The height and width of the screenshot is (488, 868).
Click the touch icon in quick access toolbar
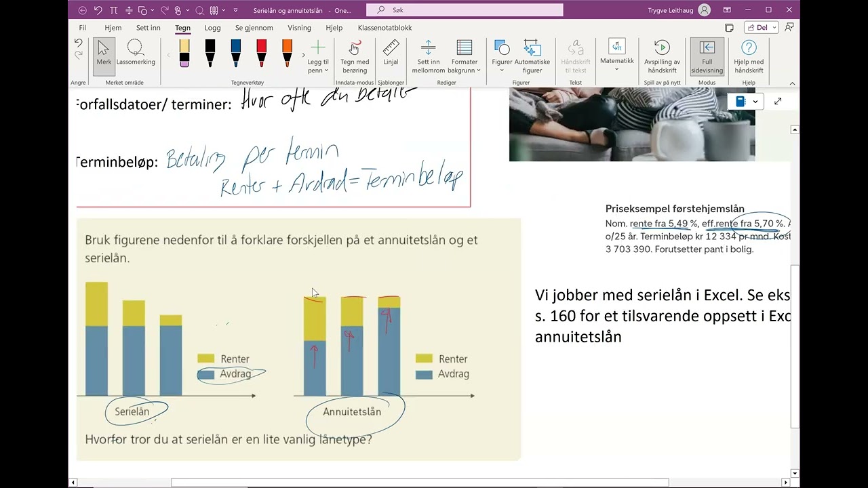point(178,10)
